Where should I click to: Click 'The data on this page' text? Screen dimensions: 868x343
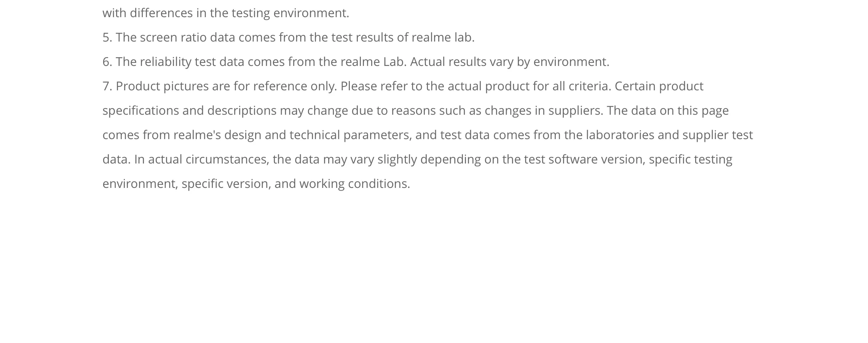click(x=668, y=111)
